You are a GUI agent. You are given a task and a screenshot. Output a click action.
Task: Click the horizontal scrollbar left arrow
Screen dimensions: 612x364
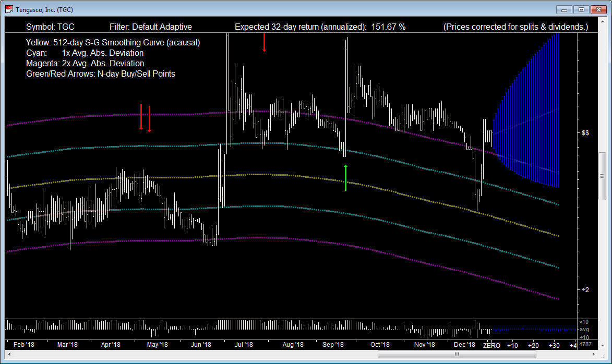click(9, 354)
